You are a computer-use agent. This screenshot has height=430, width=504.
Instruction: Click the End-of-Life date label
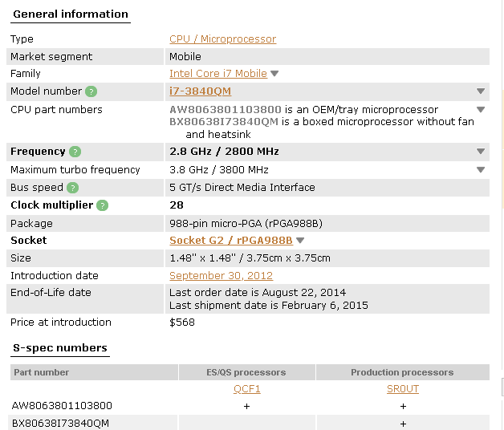(51, 293)
